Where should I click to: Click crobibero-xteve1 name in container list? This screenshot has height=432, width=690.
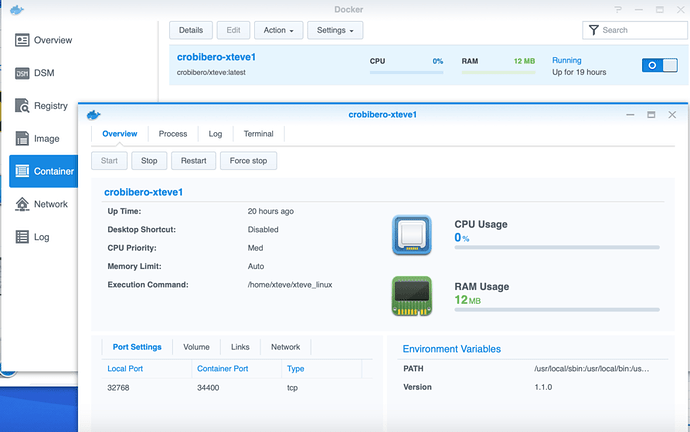coord(216,57)
